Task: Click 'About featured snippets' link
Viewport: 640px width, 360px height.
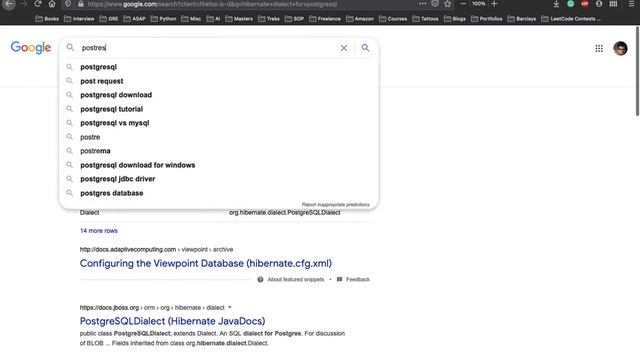Action: click(296, 280)
